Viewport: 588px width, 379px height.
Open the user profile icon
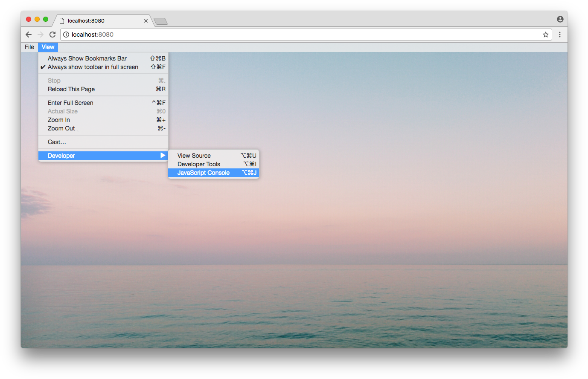coord(560,19)
